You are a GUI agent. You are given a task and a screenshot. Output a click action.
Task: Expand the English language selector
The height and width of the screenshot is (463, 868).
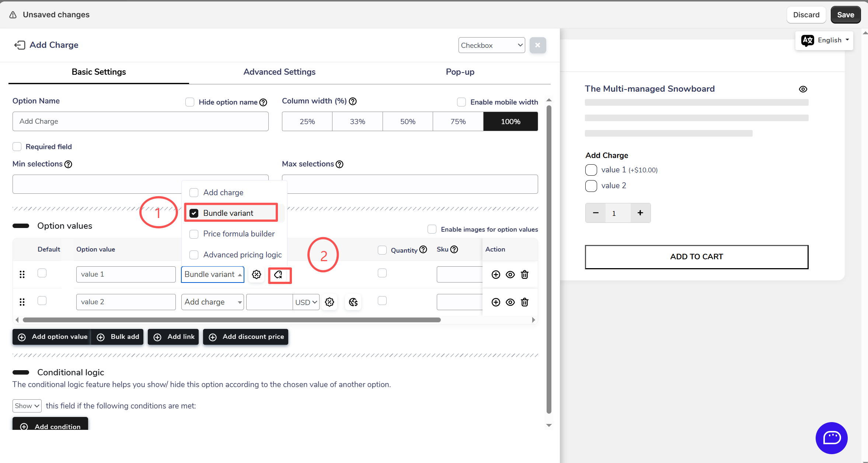[x=825, y=40]
